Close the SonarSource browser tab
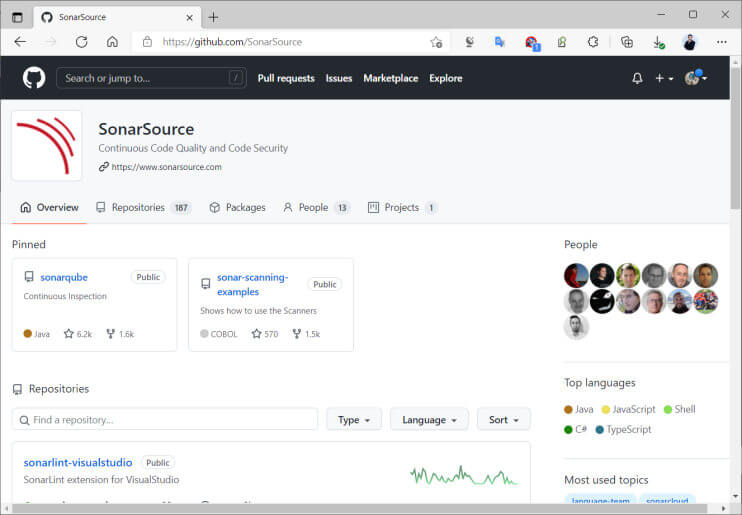Image resolution: width=742 pixels, height=515 pixels. pyautogui.click(x=189, y=18)
